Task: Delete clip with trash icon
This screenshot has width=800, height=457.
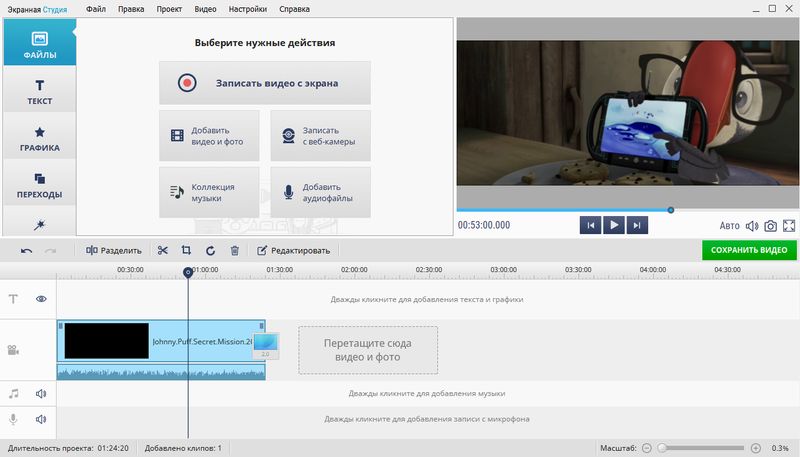Action: [234, 250]
